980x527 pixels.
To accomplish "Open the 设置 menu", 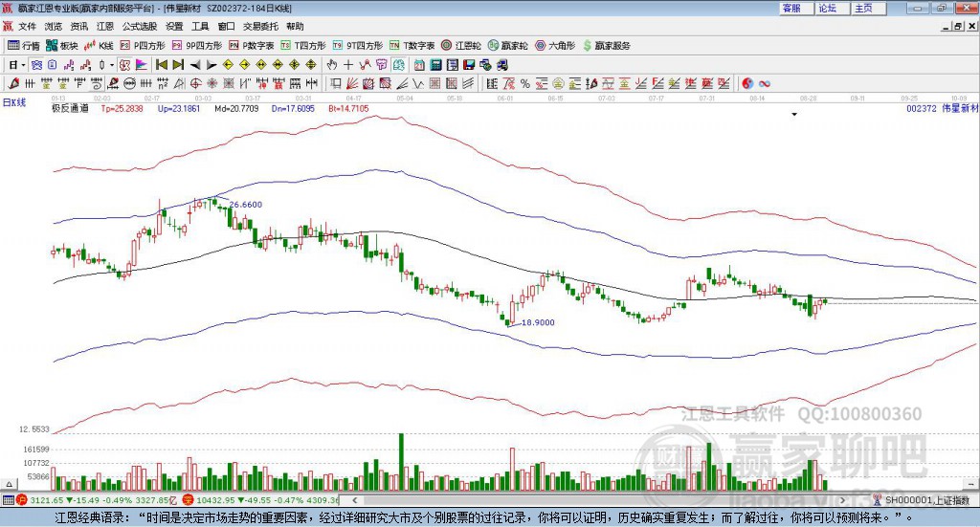I will (174, 26).
